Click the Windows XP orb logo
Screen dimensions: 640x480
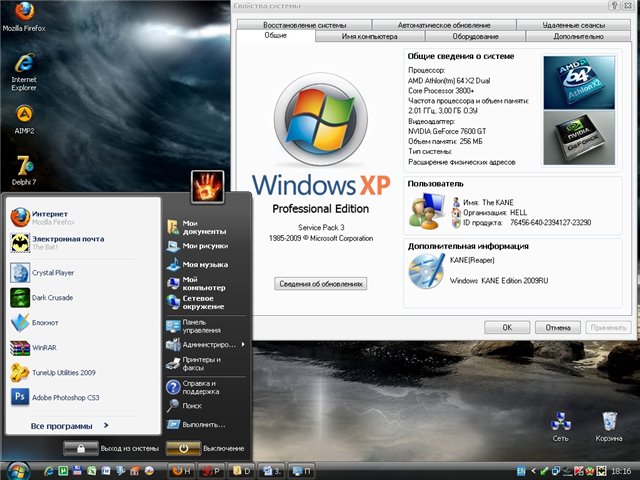(x=321, y=120)
